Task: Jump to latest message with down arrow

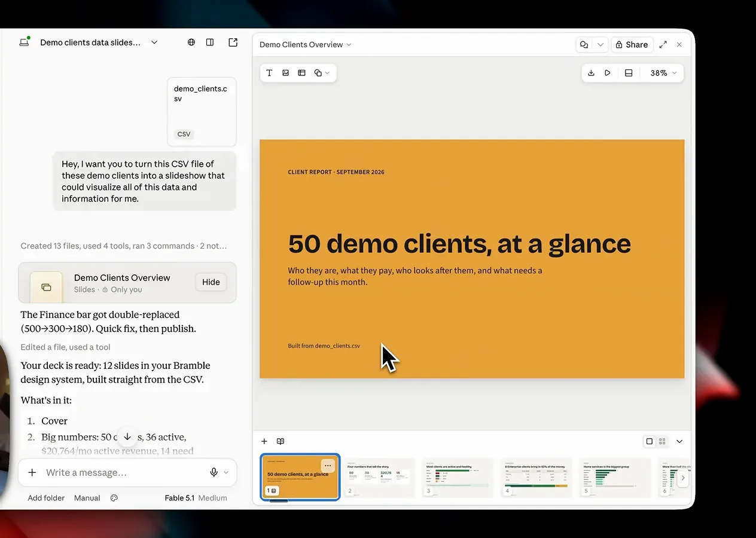Action: tap(127, 437)
